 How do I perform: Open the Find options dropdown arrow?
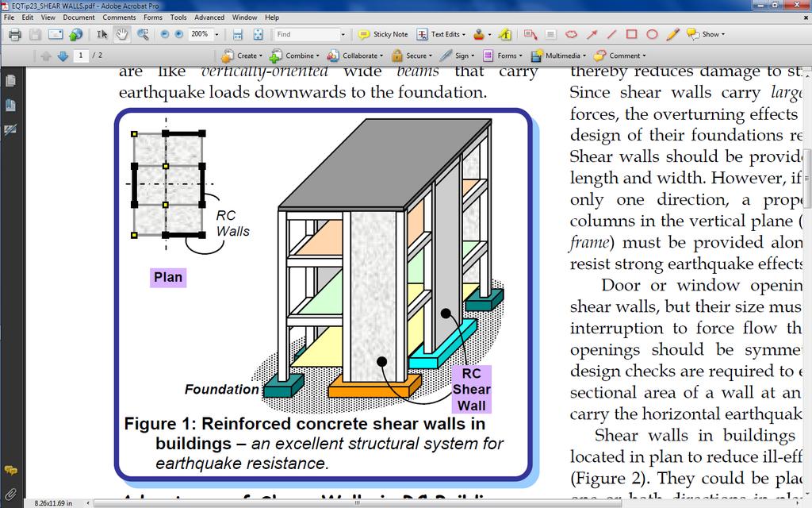343,35
